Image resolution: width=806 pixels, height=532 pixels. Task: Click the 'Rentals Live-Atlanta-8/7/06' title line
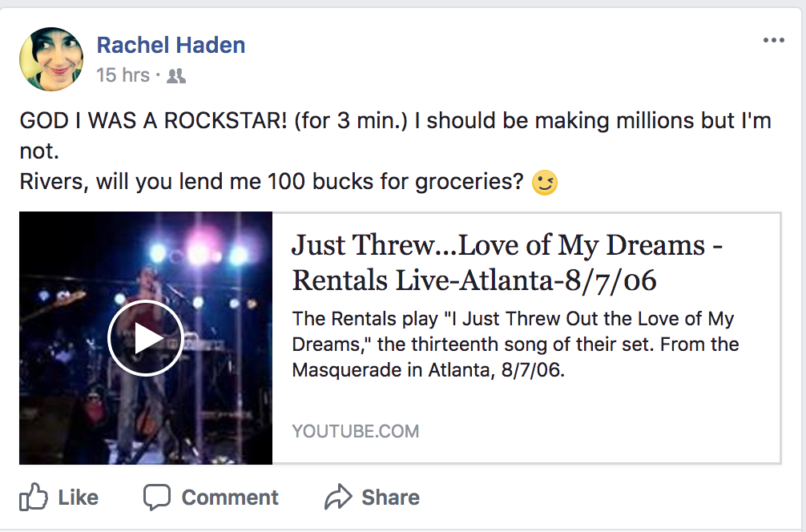[474, 280]
